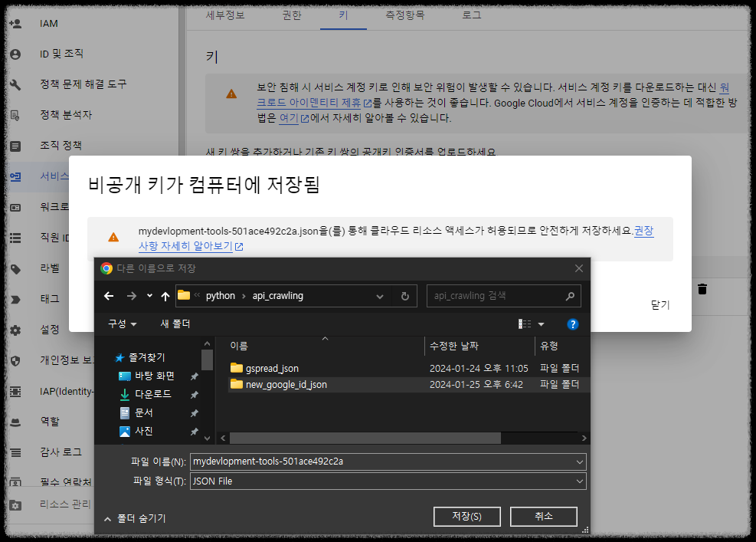Go up one folder level

165,297
